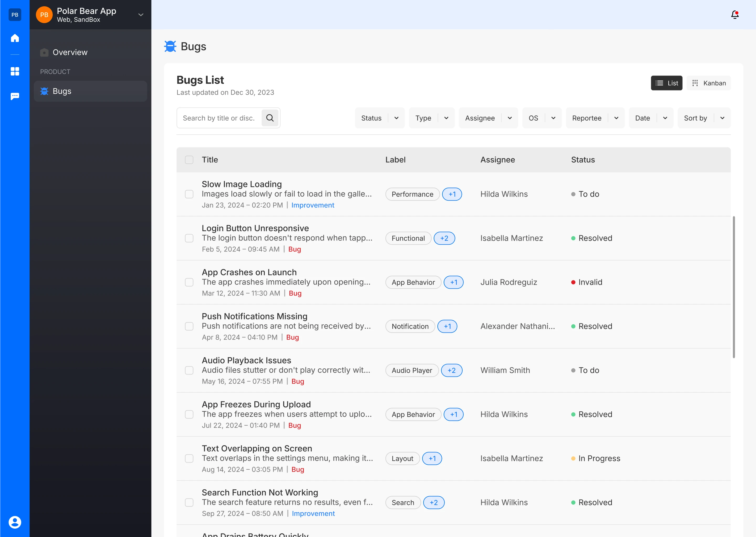The height and width of the screenshot is (537, 756).
Task: Open the Date filter dropdown
Action: pos(651,118)
